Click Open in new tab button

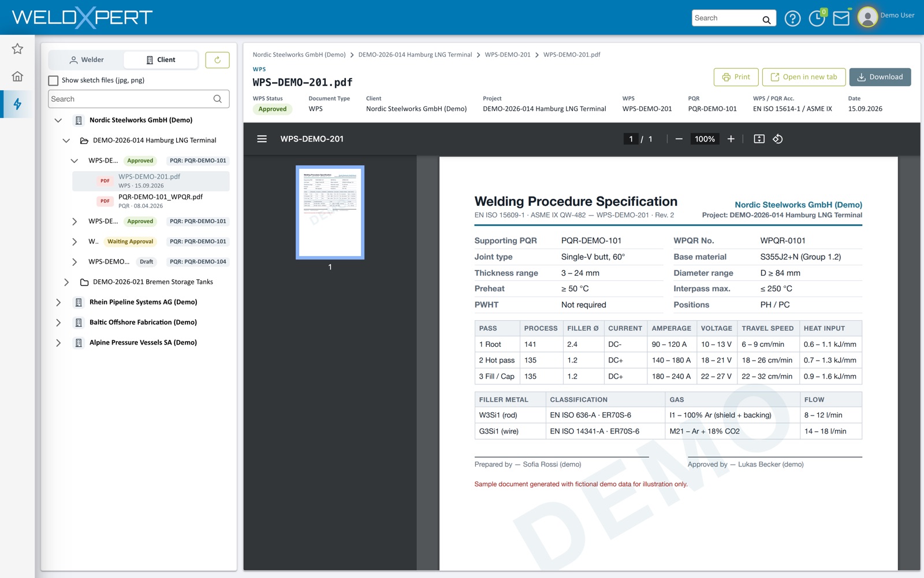(804, 77)
